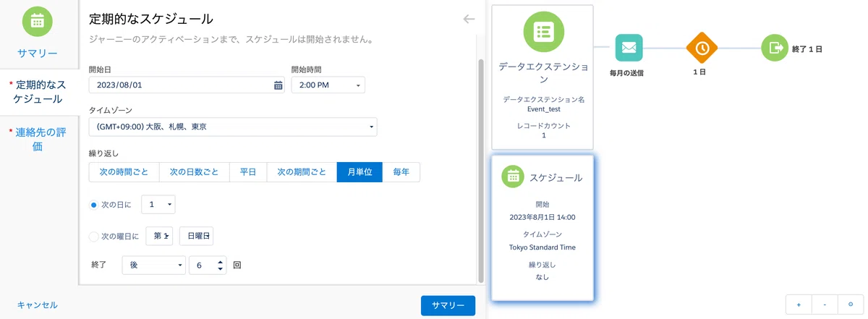Click the start date input field
The image size is (868, 319).
point(187,85)
